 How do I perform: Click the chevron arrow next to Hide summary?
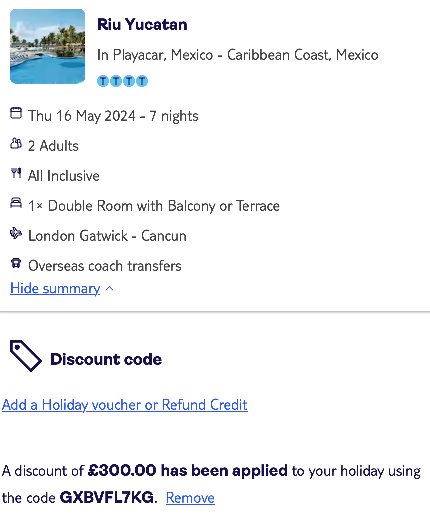pos(109,289)
